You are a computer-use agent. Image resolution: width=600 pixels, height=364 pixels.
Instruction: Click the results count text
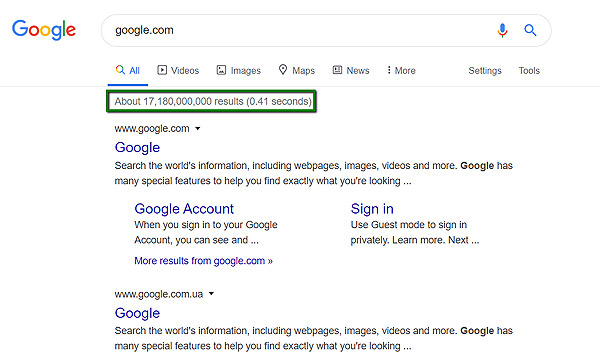(x=213, y=101)
